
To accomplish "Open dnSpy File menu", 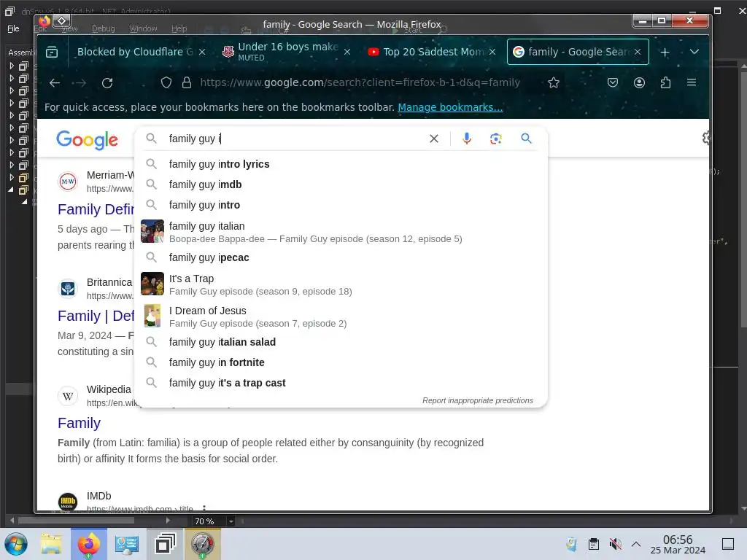I will (x=13, y=28).
